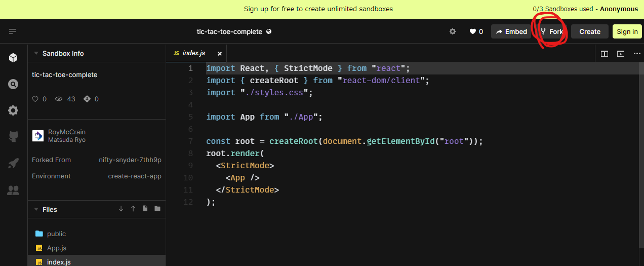Open Configuration Files gear in sidebar

click(x=14, y=110)
